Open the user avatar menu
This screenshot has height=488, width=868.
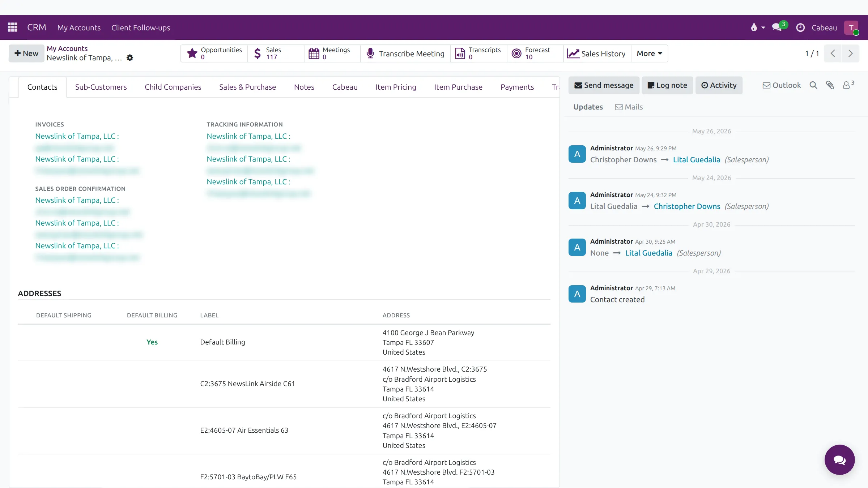851,27
